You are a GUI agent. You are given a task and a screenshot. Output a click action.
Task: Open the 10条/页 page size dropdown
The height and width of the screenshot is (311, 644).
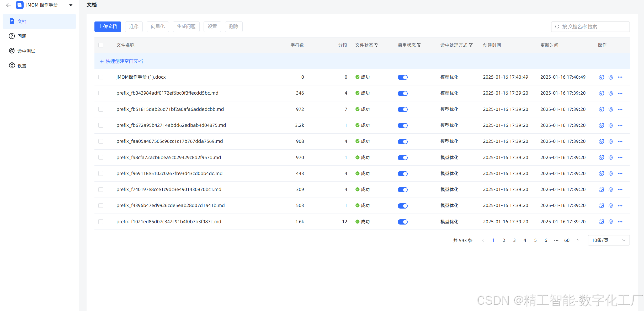pos(608,240)
